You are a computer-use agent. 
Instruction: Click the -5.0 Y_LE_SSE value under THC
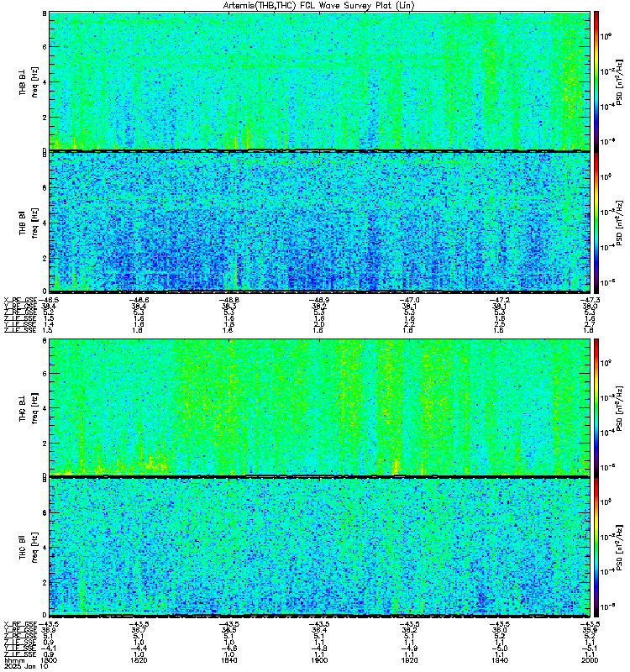(499, 648)
